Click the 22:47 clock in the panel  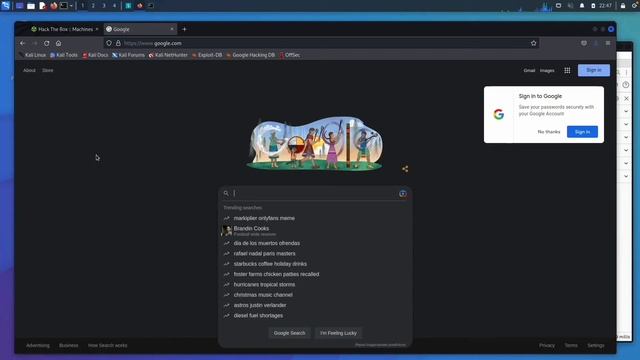605,6
